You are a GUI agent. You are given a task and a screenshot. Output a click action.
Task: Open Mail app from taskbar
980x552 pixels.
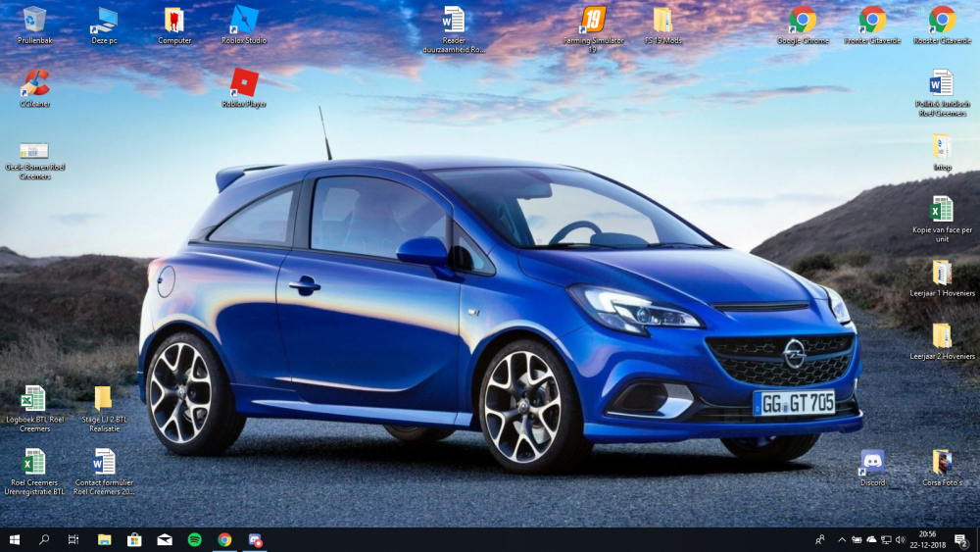click(x=165, y=539)
